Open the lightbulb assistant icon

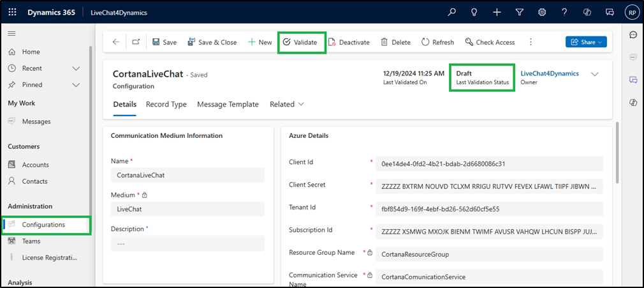(474, 11)
